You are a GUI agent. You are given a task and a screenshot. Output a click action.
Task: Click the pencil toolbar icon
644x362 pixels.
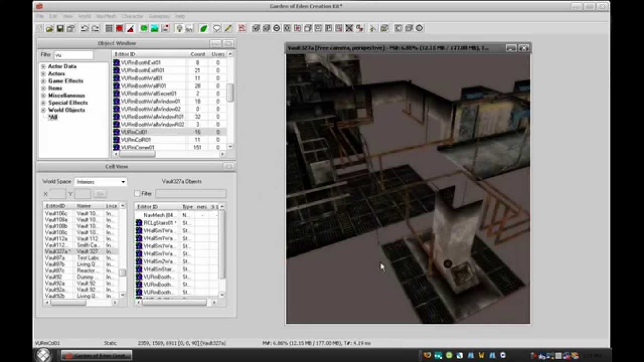(228, 29)
